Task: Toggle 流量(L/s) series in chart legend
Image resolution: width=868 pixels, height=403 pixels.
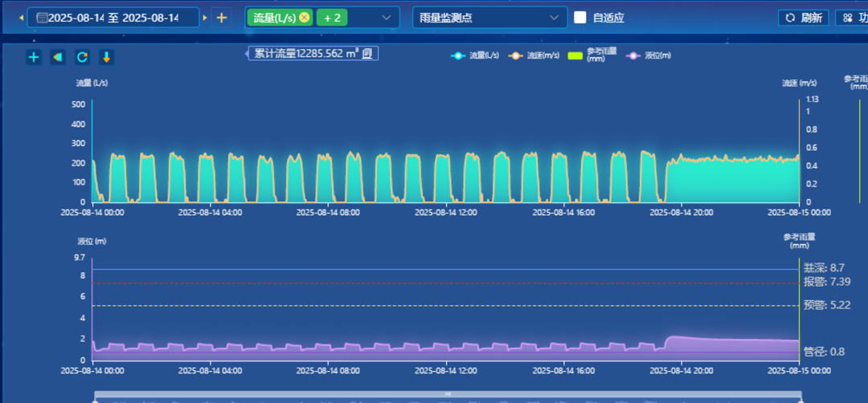Action: click(x=476, y=55)
